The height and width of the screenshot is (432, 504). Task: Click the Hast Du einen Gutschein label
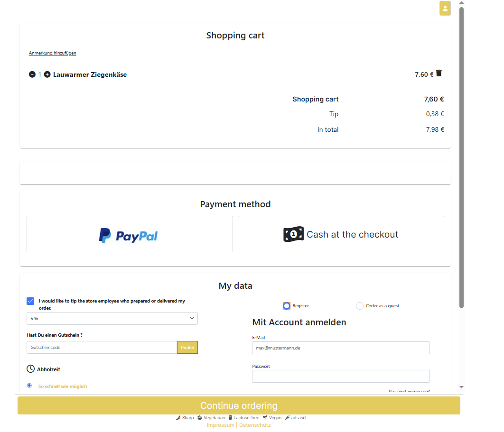[x=55, y=335]
